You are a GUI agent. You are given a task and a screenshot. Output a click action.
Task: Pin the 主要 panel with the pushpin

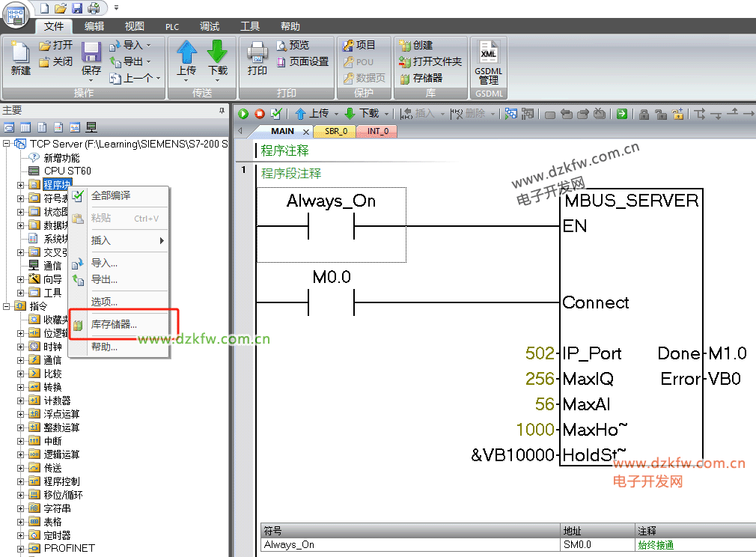click(x=222, y=111)
